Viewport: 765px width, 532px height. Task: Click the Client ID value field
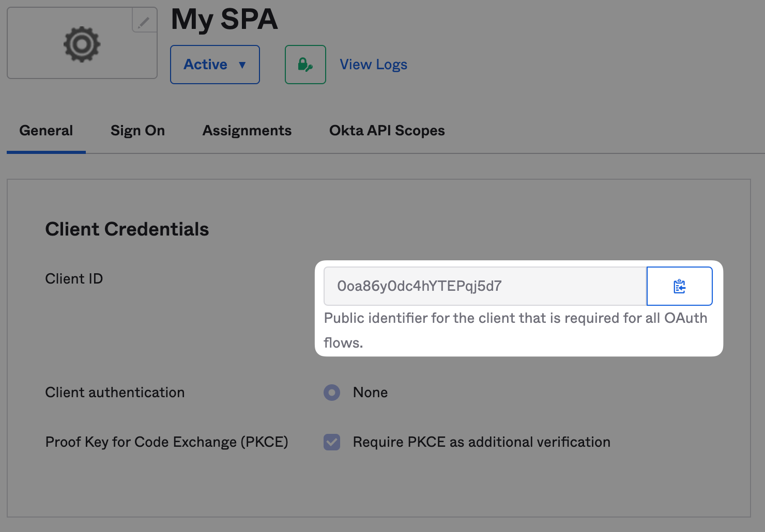coord(485,286)
